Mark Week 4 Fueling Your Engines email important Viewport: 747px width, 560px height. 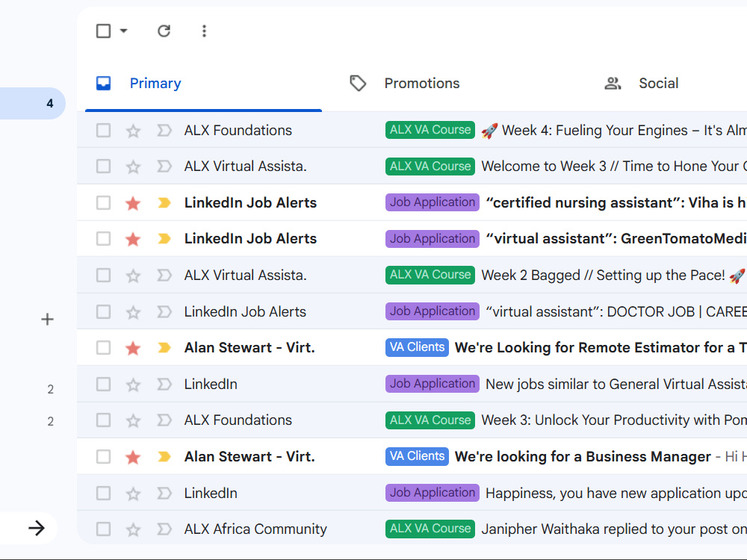tap(164, 130)
